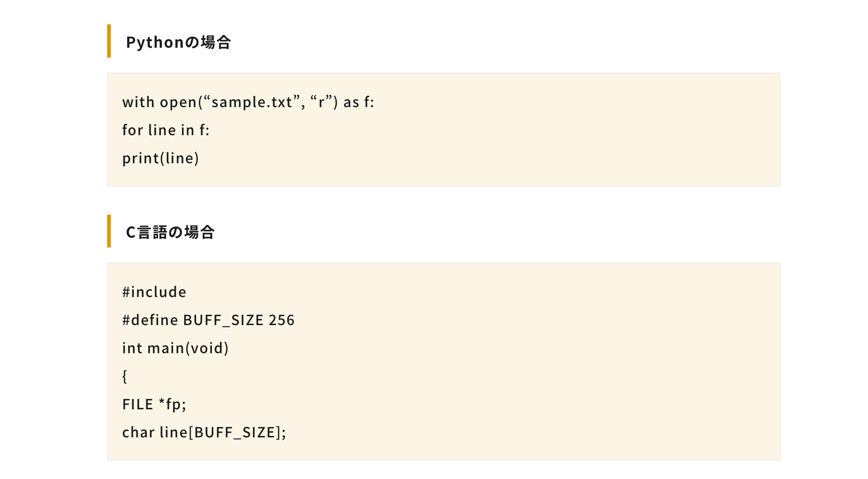This screenshot has height=479, width=868.
Task: Click the 'with open("sample.txt"' code line
Action: pos(248,102)
